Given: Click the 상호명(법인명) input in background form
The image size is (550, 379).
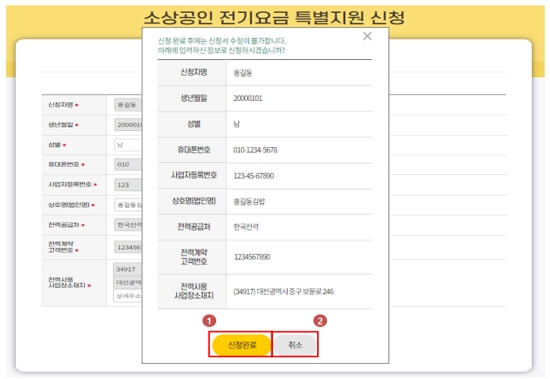Looking at the screenshot, I should point(128,205).
